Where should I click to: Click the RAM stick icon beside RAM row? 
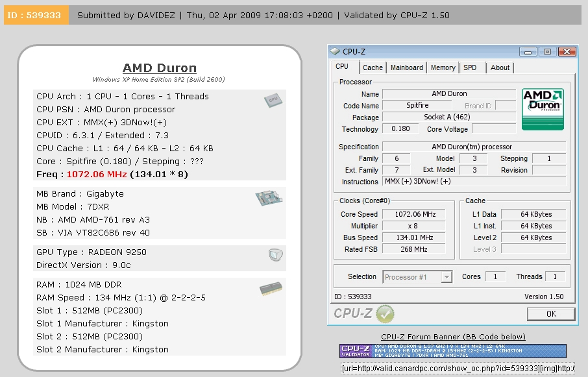click(x=271, y=289)
